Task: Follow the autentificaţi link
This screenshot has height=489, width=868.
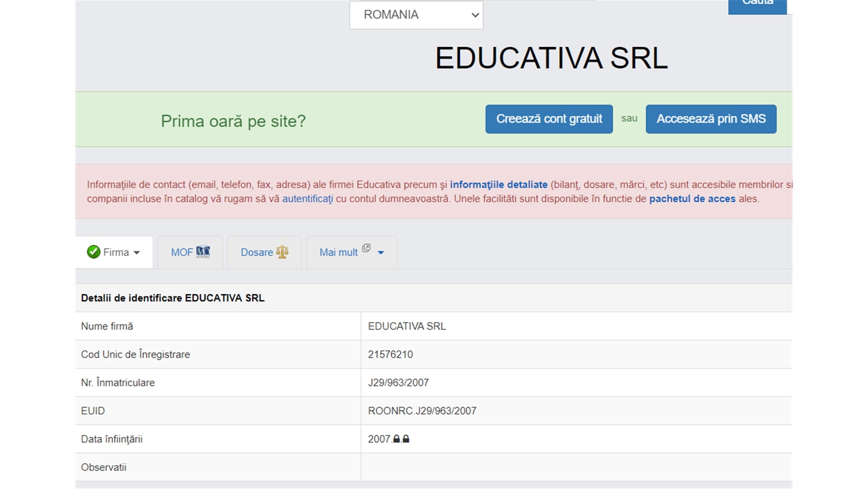Action: pos(308,199)
